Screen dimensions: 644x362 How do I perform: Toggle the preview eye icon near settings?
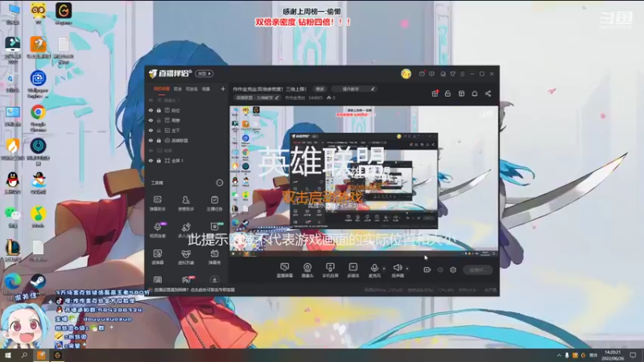click(x=440, y=269)
